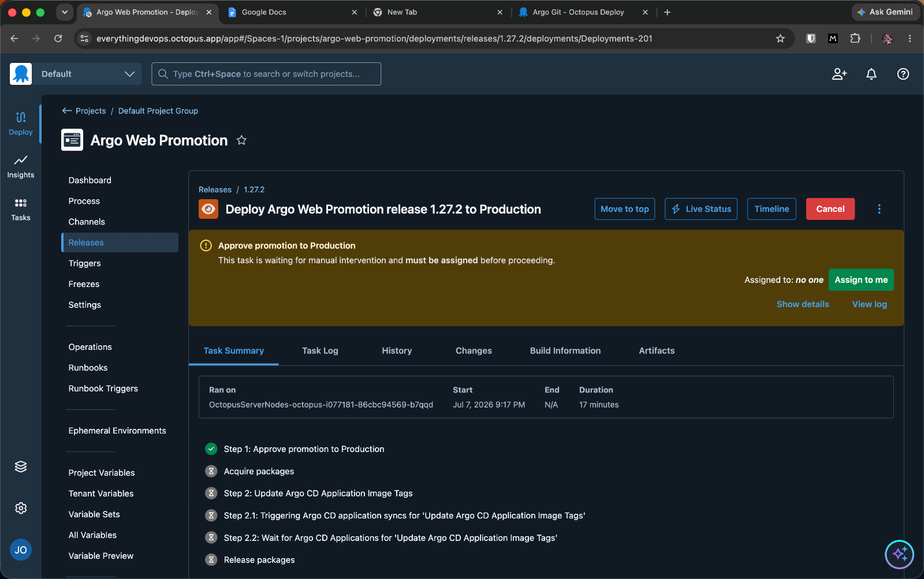Viewport: 924px width, 579px height.
Task: Open the invite user icon
Action: click(x=839, y=74)
